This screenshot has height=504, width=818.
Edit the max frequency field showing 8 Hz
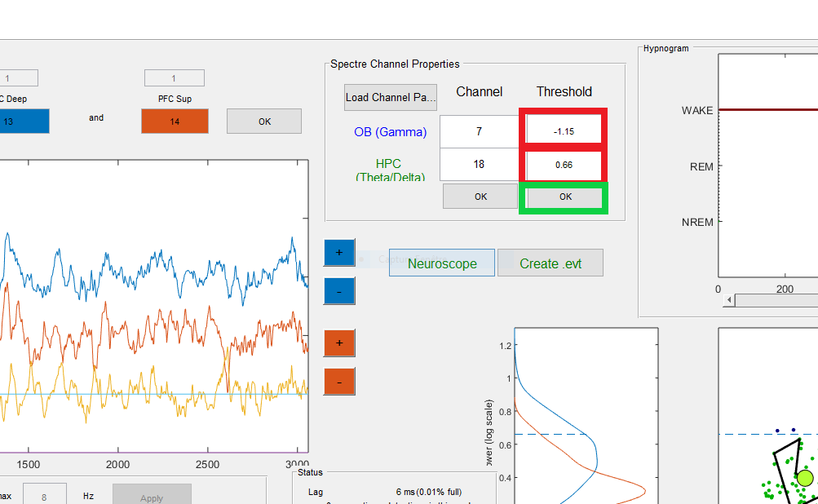[x=45, y=494]
